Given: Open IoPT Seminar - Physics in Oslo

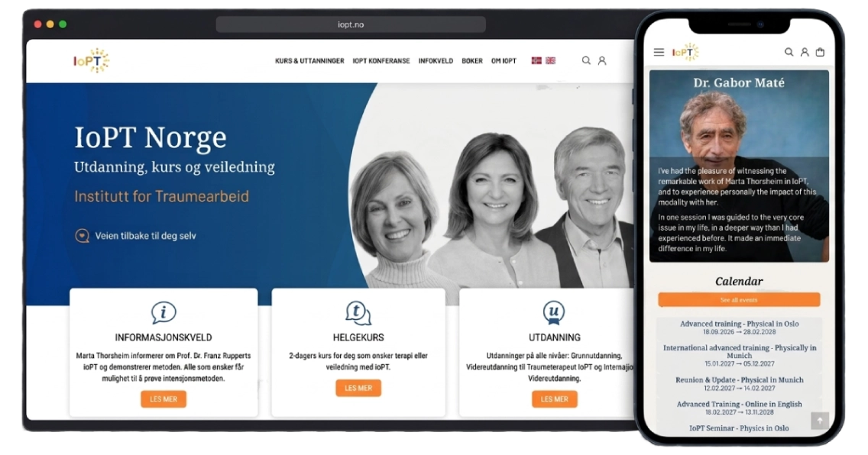Looking at the screenshot, I should [739, 428].
